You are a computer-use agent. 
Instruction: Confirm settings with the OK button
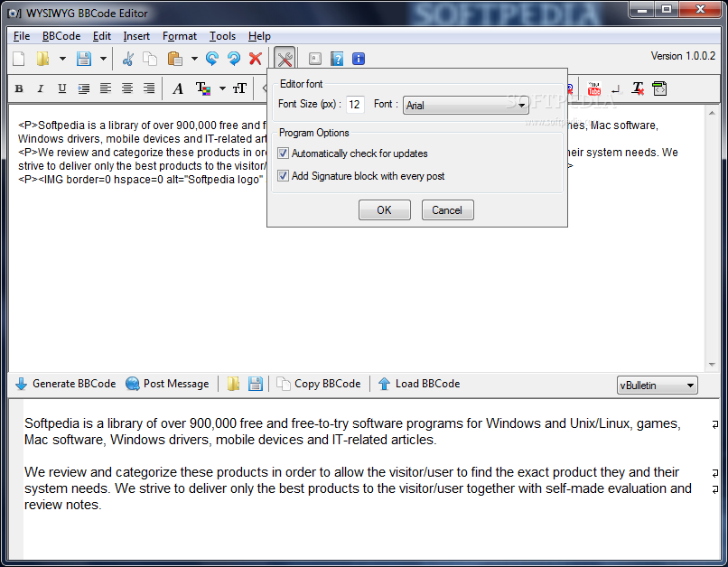[385, 210]
